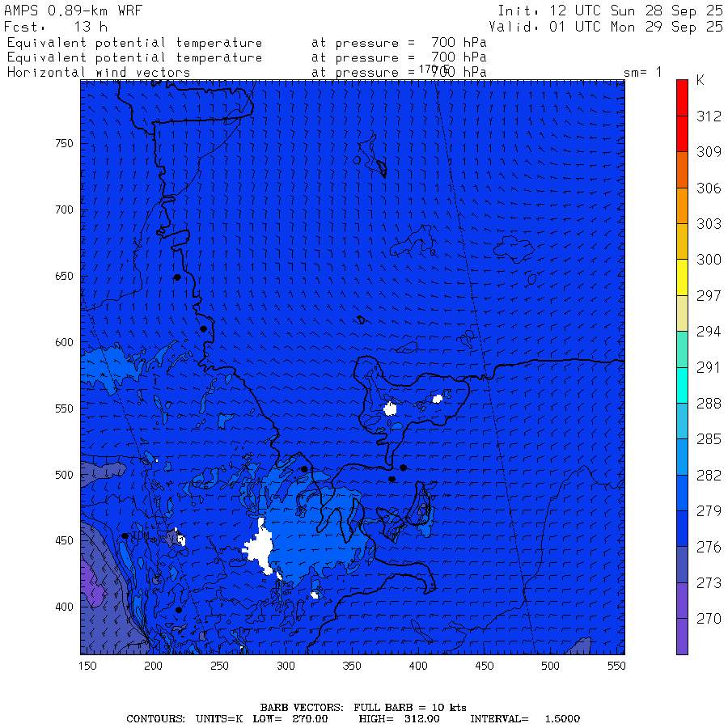Click the "AMPS 0.89-km WRF" title text
The height and width of the screenshot is (728, 728).
73,11
